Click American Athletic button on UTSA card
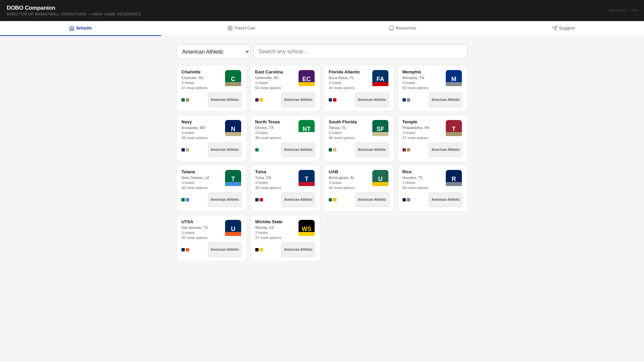The image size is (644, 362). tap(225, 250)
